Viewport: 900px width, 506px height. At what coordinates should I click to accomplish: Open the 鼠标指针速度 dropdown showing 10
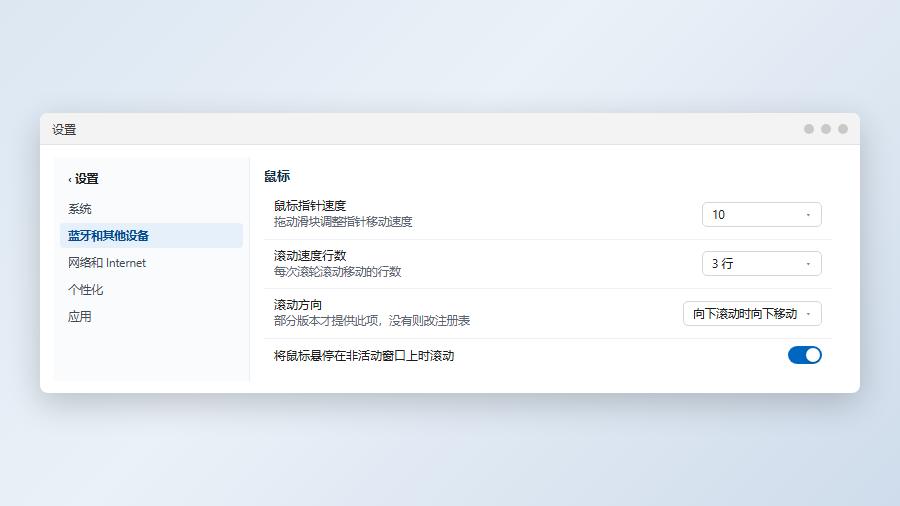point(762,215)
